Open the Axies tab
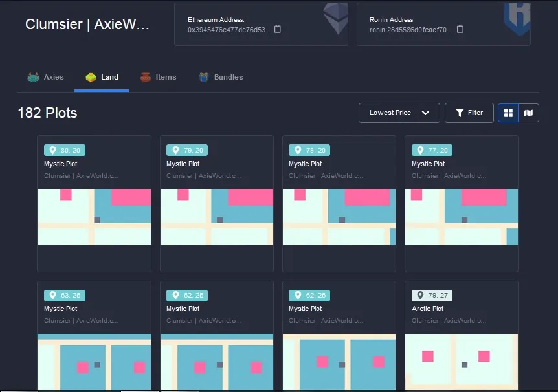 pos(45,77)
